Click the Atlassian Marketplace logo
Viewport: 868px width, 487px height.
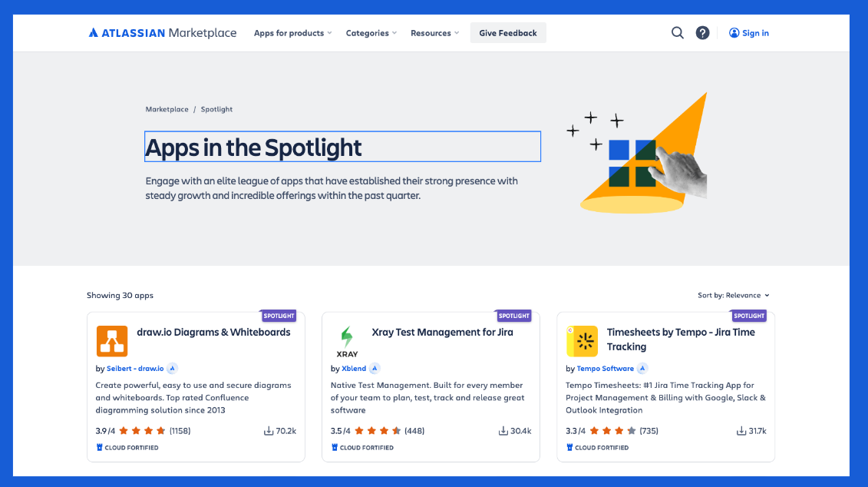pos(161,32)
